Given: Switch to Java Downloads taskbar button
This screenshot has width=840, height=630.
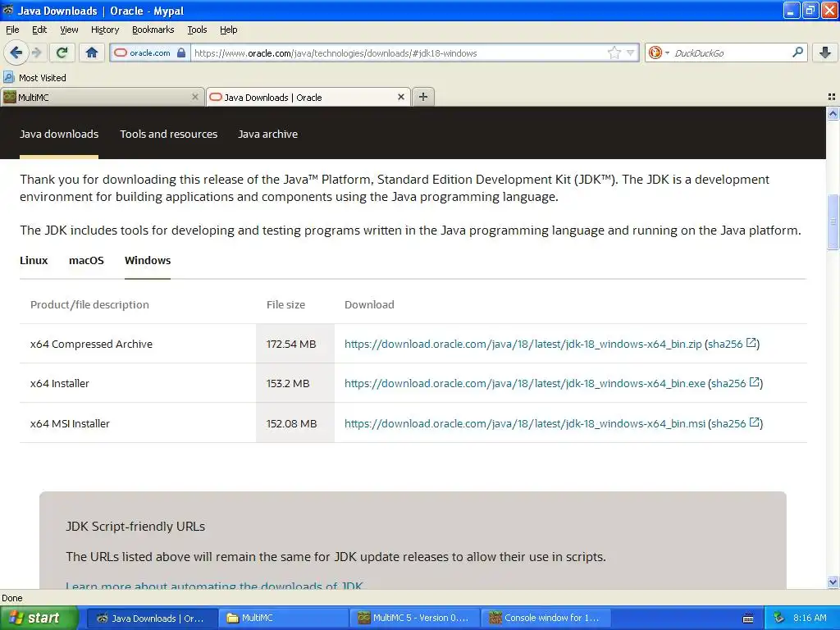Looking at the screenshot, I should (152, 618).
